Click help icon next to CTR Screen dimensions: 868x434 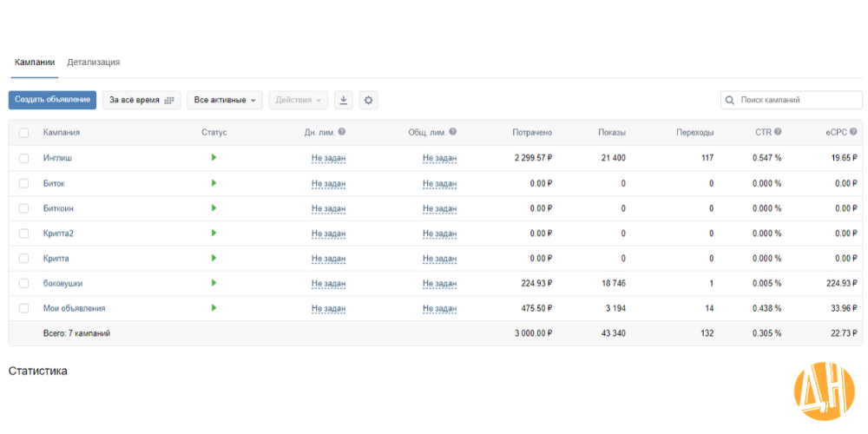[778, 132]
